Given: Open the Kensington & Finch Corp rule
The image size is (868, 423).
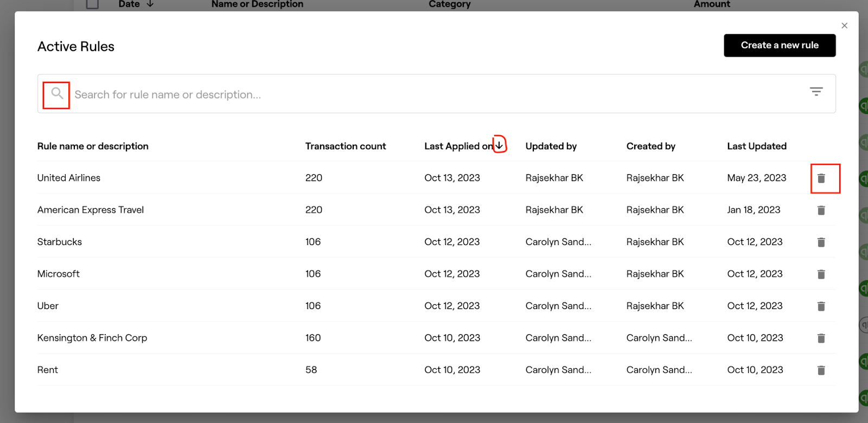Looking at the screenshot, I should point(92,338).
